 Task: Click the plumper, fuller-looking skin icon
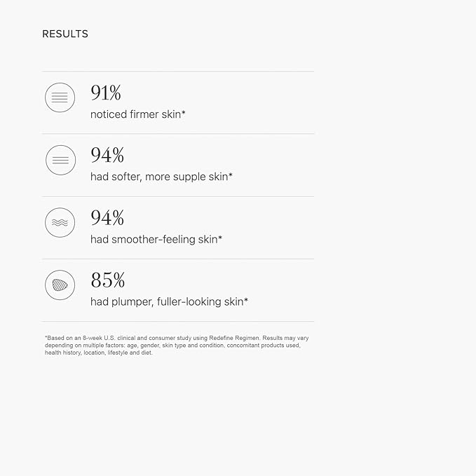60,285
